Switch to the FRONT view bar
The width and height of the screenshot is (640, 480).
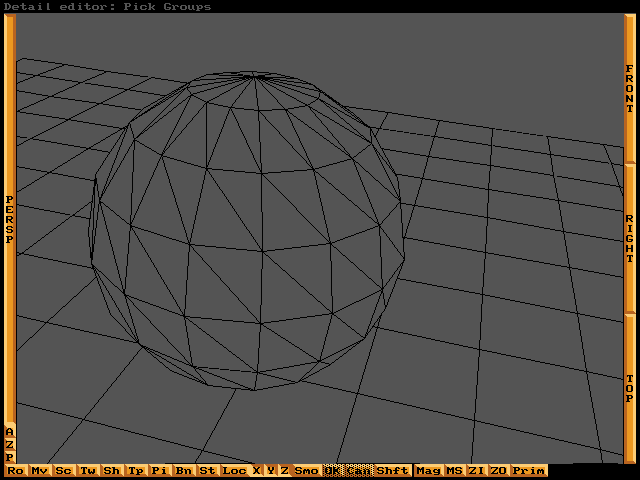(x=630, y=88)
